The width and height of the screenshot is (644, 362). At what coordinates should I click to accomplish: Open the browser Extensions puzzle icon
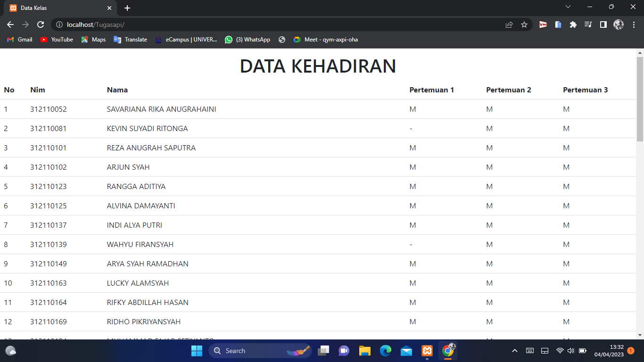[x=573, y=25]
